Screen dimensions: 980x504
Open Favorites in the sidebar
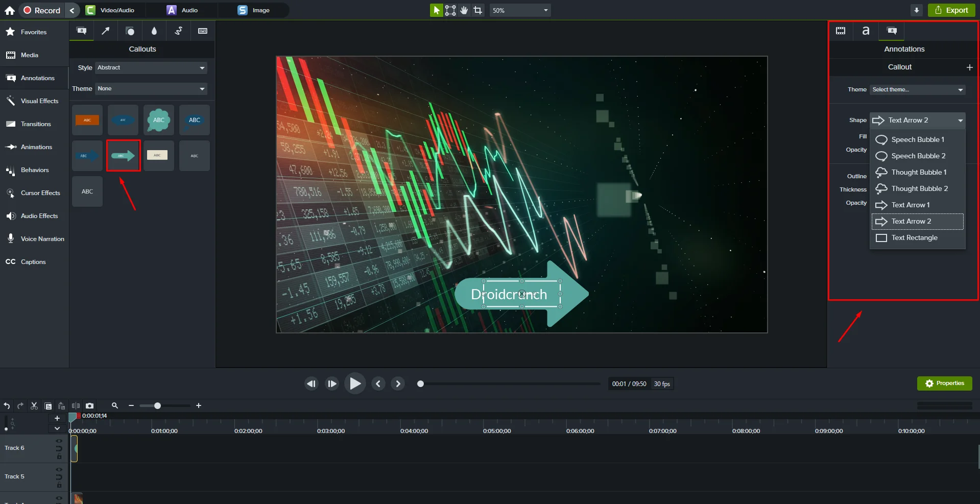(x=34, y=32)
